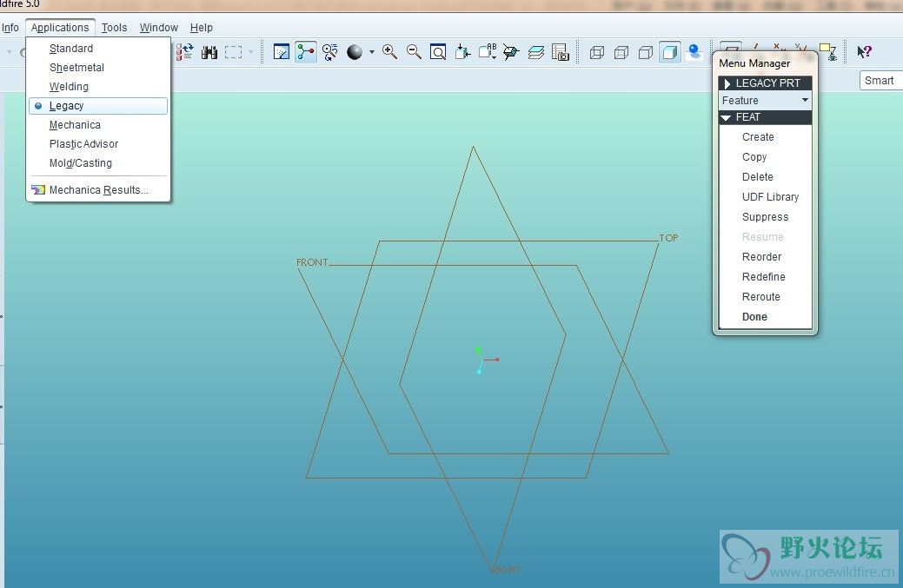Click the view orientation axes icon
This screenshot has width=903, height=588.
pos(511,52)
